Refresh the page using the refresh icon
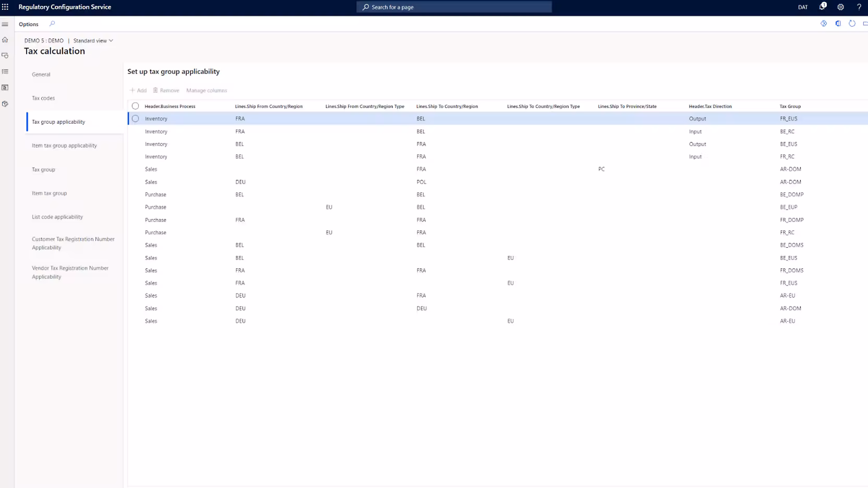 click(x=852, y=23)
